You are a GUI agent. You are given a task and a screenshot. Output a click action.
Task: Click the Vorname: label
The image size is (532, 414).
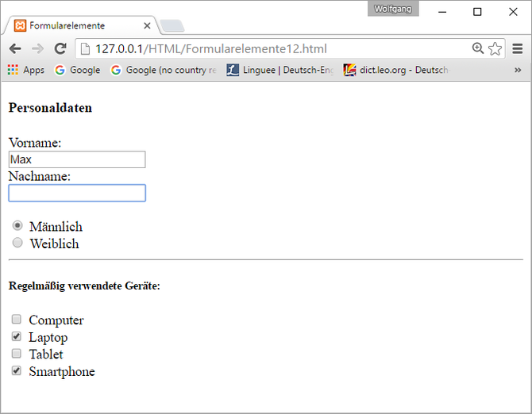35,143
